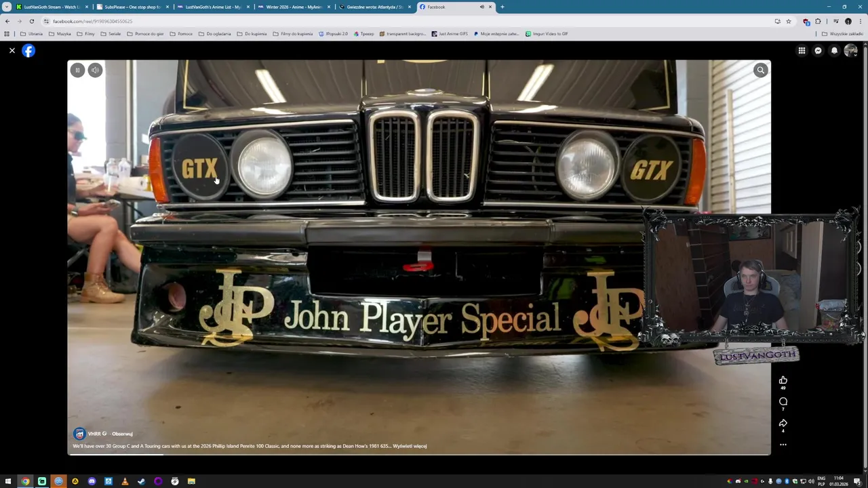Open the Filmy bookmark folder
Image resolution: width=868 pixels, height=488 pixels.
coord(86,34)
